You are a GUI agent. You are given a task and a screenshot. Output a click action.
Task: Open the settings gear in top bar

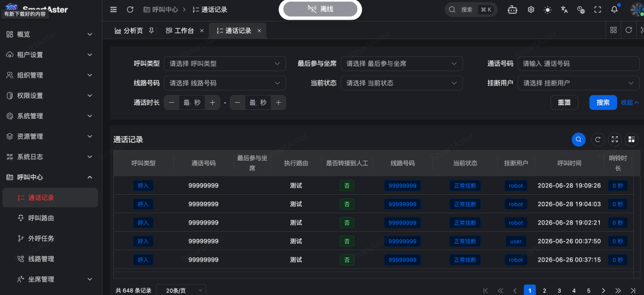tap(531, 10)
